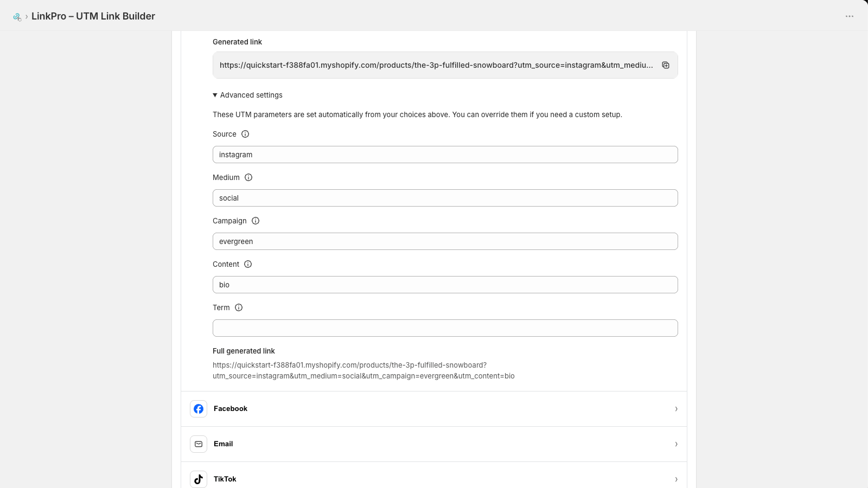Select the TikTok logo icon

point(199,479)
